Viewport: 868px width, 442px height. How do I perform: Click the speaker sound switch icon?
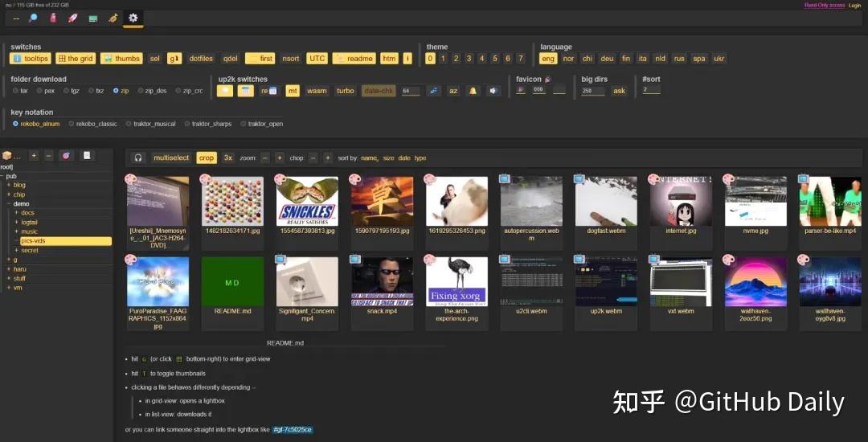493,91
